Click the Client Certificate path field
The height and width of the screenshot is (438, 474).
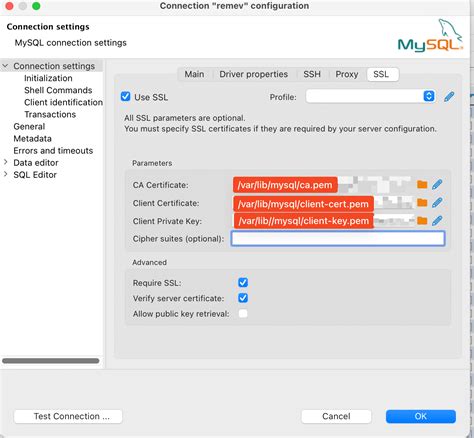(323, 203)
